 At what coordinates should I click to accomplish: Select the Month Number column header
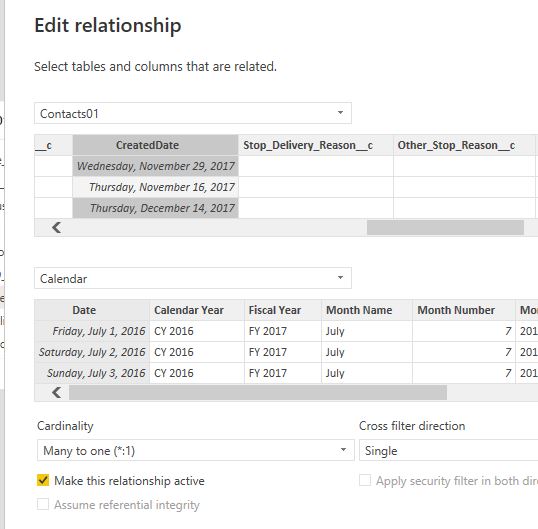pyautogui.click(x=464, y=310)
